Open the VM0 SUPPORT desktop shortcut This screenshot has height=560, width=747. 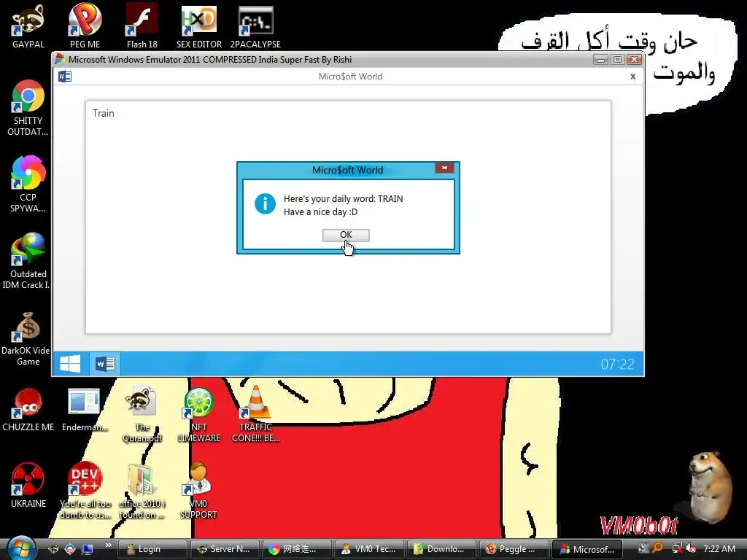[x=198, y=491]
